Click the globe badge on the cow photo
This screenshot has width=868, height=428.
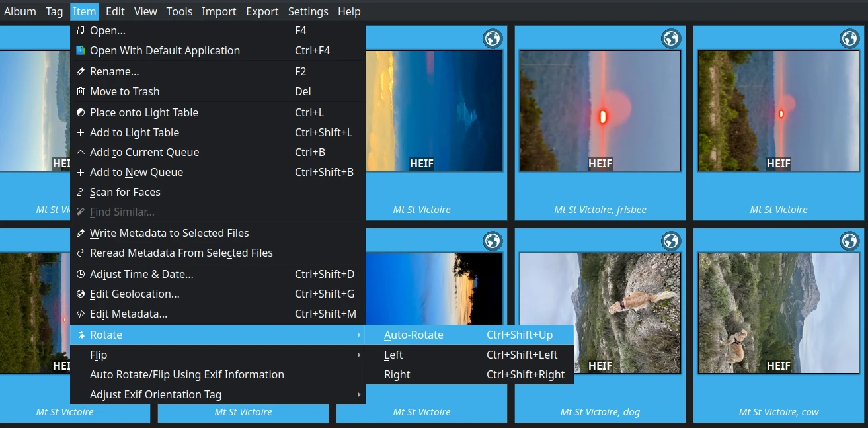(x=849, y=241)
